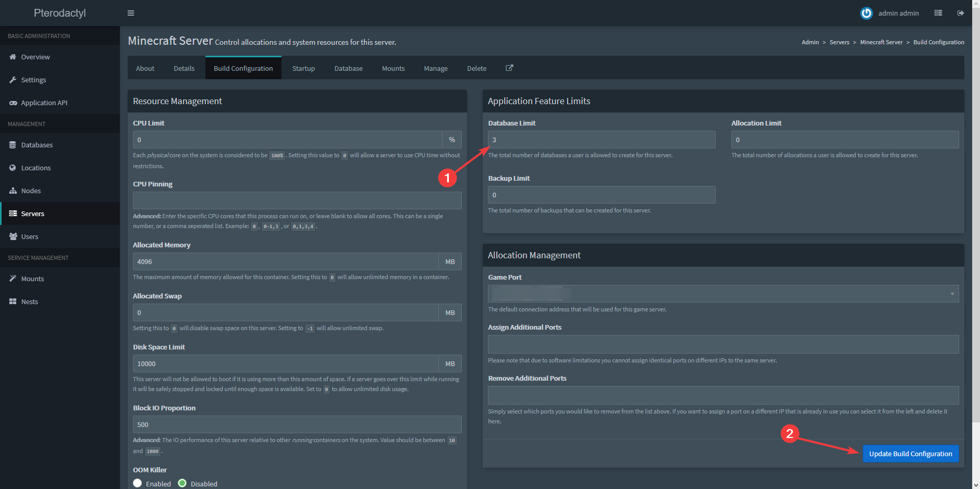This screenshot has height=489, width=980.
Task: Click the percent unit addon on CPU Limit
Action: coord(452,140)
